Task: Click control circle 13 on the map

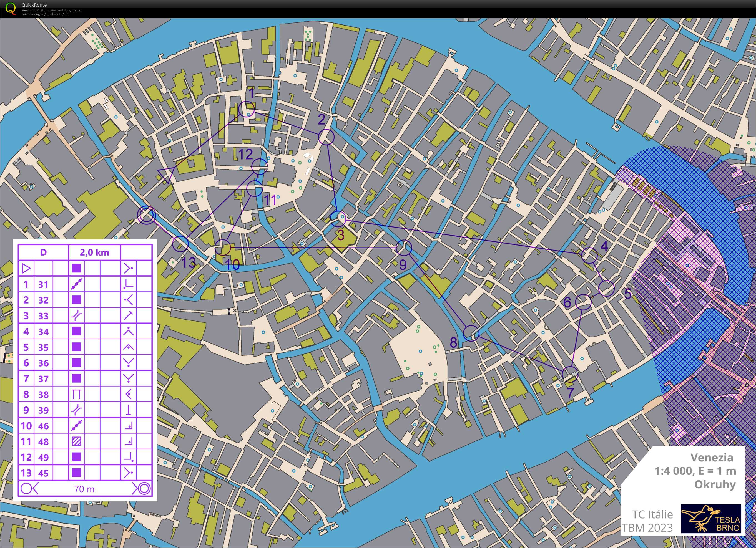Action: (x=180, y=244)
